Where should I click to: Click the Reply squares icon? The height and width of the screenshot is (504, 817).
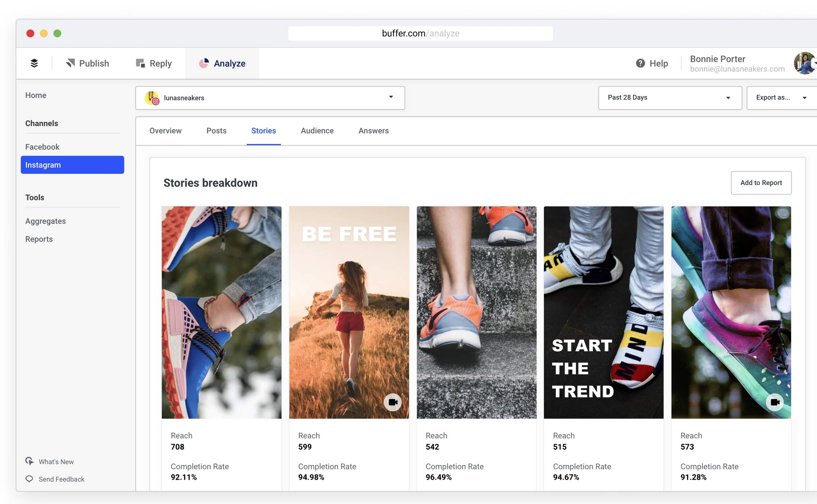click(140, 63)
